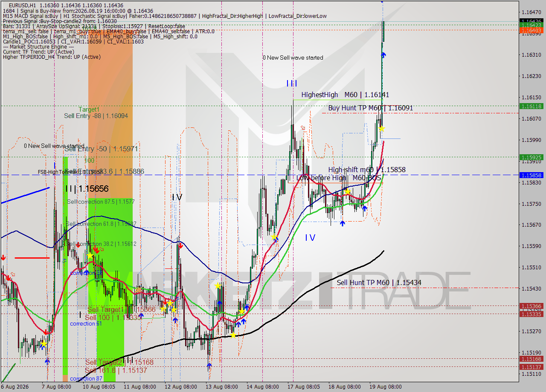
Task: Select the 'Sell Target2 | 1.15168' label
Action: point(119,362)
